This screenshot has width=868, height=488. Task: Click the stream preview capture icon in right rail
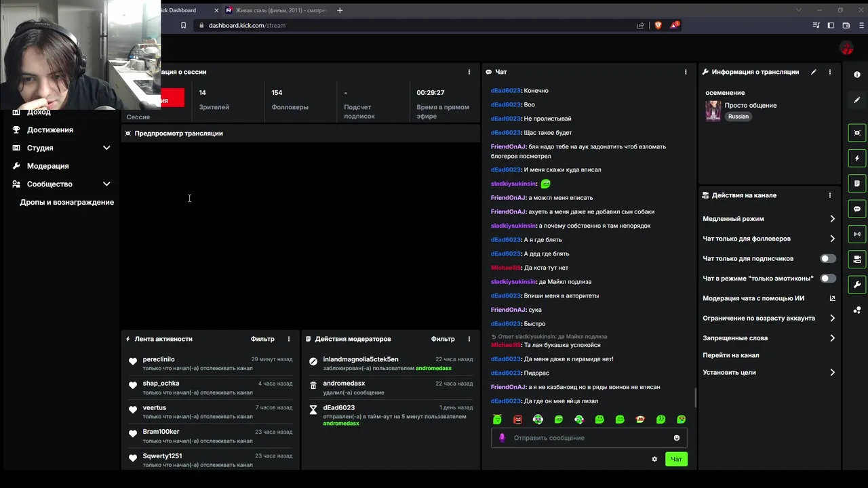point(857,133)
